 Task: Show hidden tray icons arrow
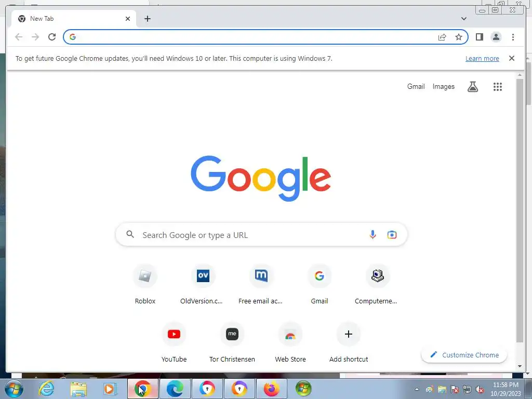pos(417,389)
